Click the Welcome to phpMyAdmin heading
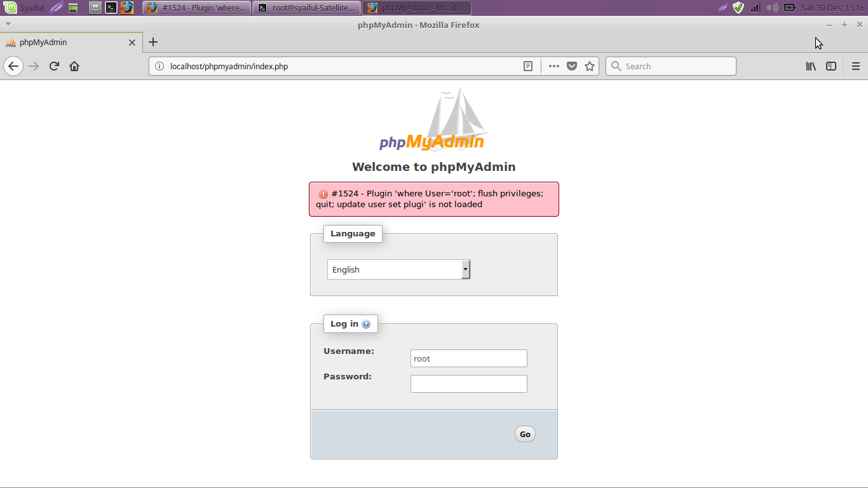The height and width of the screenshot is (488, 868). [x=434, y=167]
